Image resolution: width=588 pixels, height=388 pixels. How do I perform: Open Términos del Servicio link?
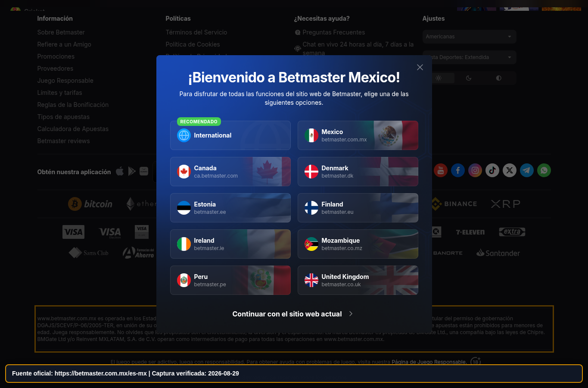(196, 32)
